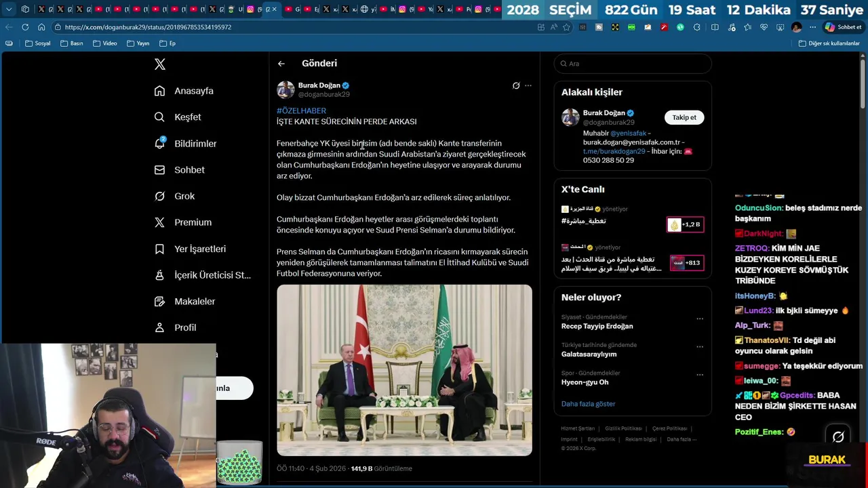The image size is (868, 488).
Task: Click the browser home icon
Action: pos(41,27)
